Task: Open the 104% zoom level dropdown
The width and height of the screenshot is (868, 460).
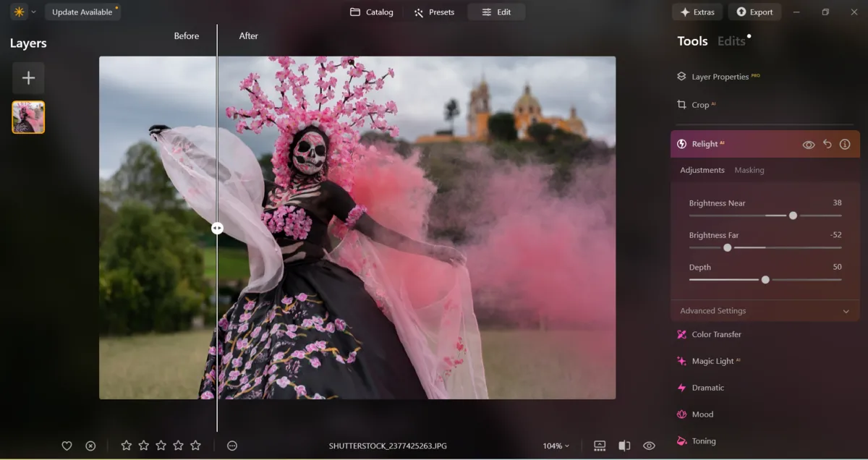Action: coord(556,446)
